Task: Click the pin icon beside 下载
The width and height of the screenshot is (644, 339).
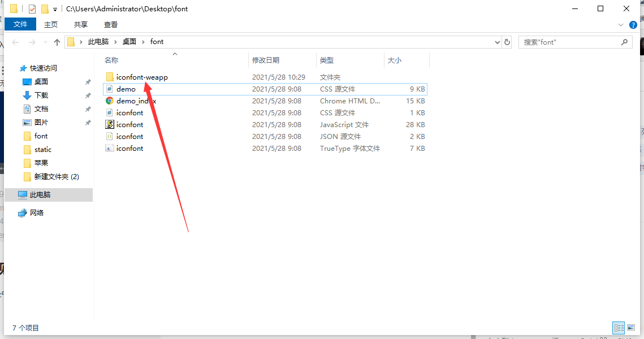Action: click(88, 95)
